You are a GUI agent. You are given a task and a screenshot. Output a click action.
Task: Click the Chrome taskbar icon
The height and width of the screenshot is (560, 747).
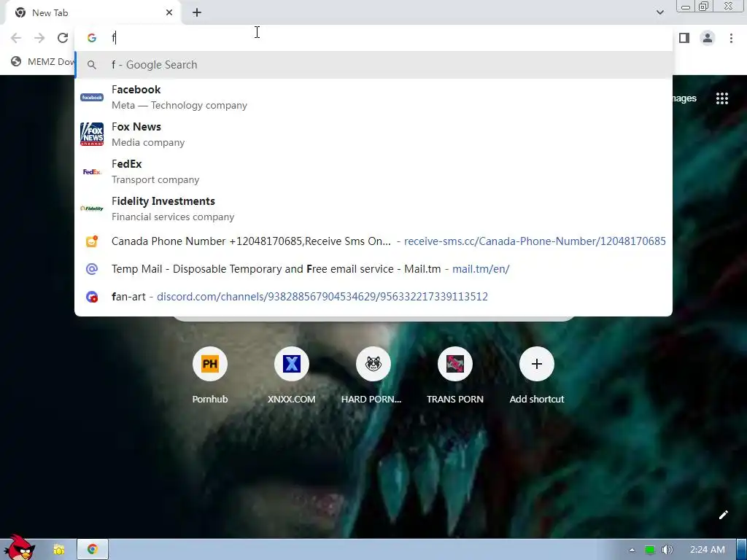coord(93,550)
